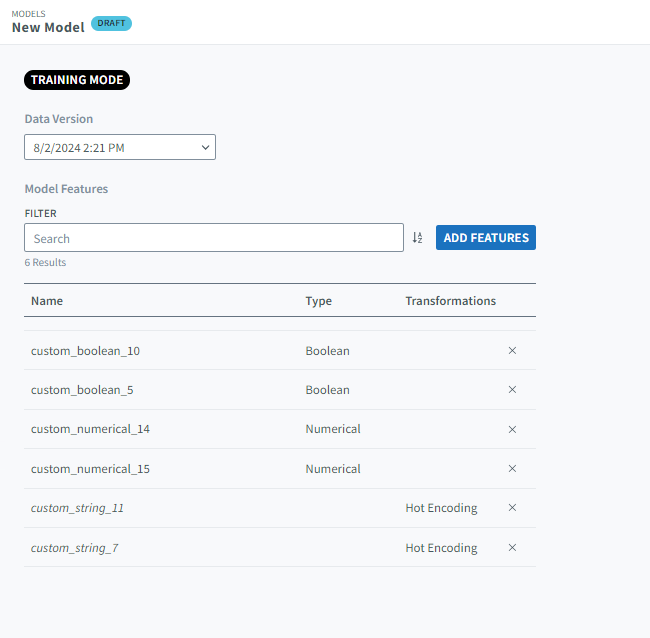Open the custom_string_11 feature name
Image resolution: width=650 pixels, height=638 pixels.
[x=77, y=508]
